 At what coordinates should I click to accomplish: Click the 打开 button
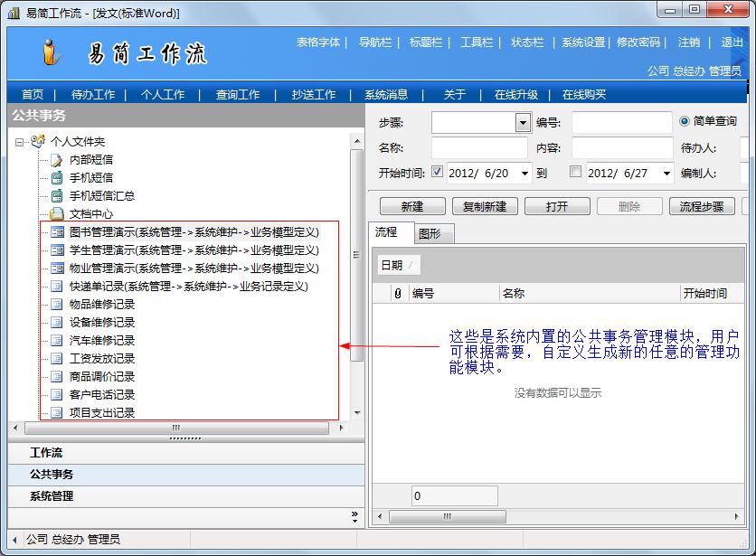pos(557,206)
